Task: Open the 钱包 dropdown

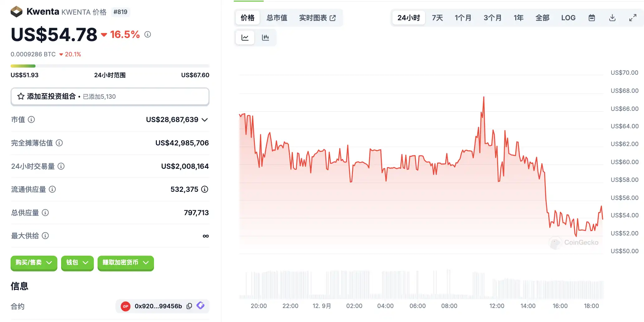Action: pos(77,263)
